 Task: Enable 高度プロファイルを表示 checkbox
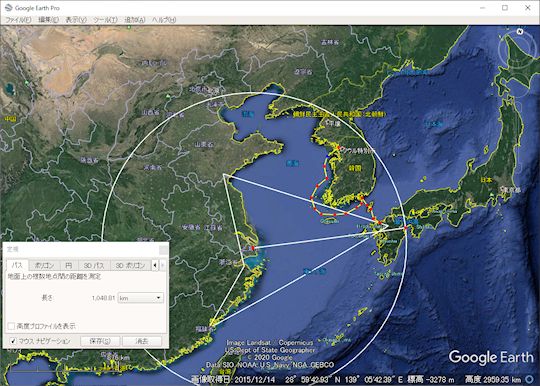[x=11, y=326]
